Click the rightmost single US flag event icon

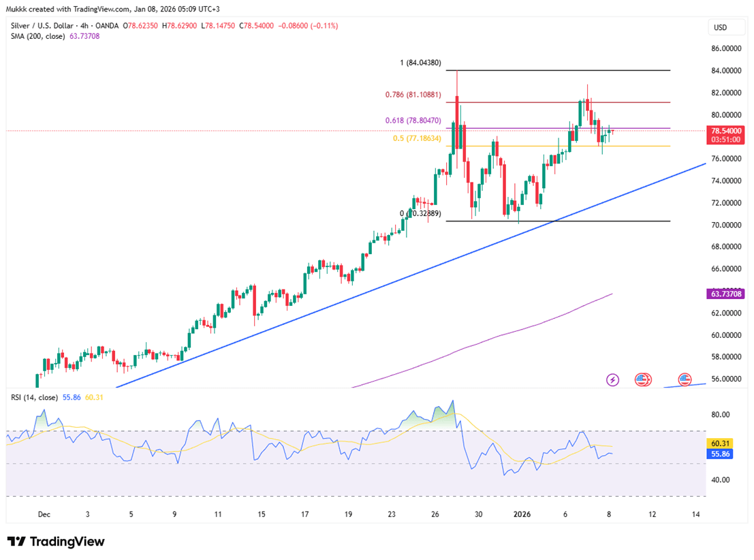[x=685, y=379]
